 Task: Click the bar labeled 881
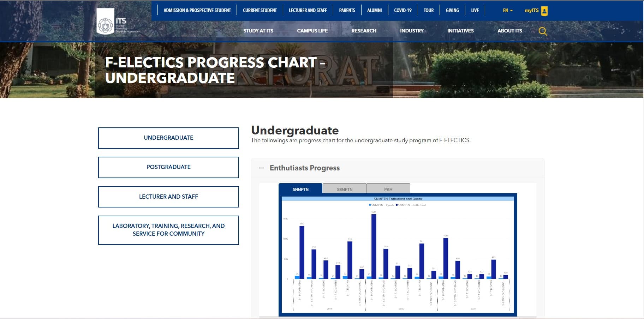[x=422, y=261]
